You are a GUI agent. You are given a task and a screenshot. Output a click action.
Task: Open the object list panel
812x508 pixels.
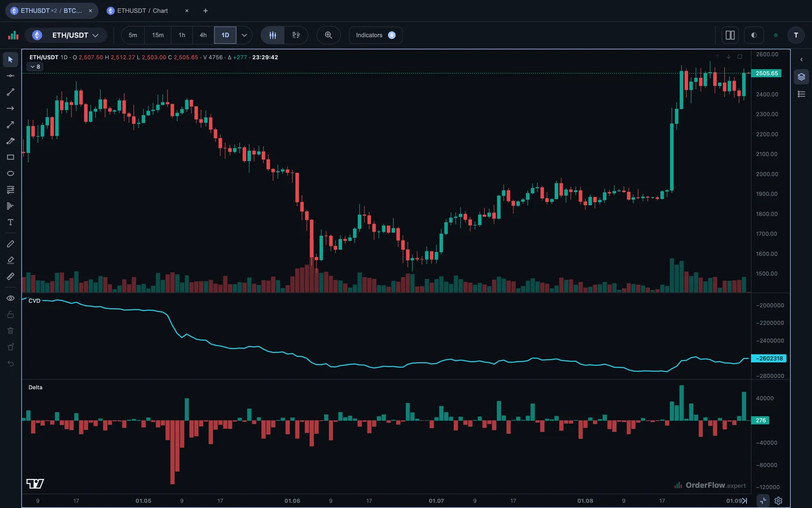click(x=801, y=94)
